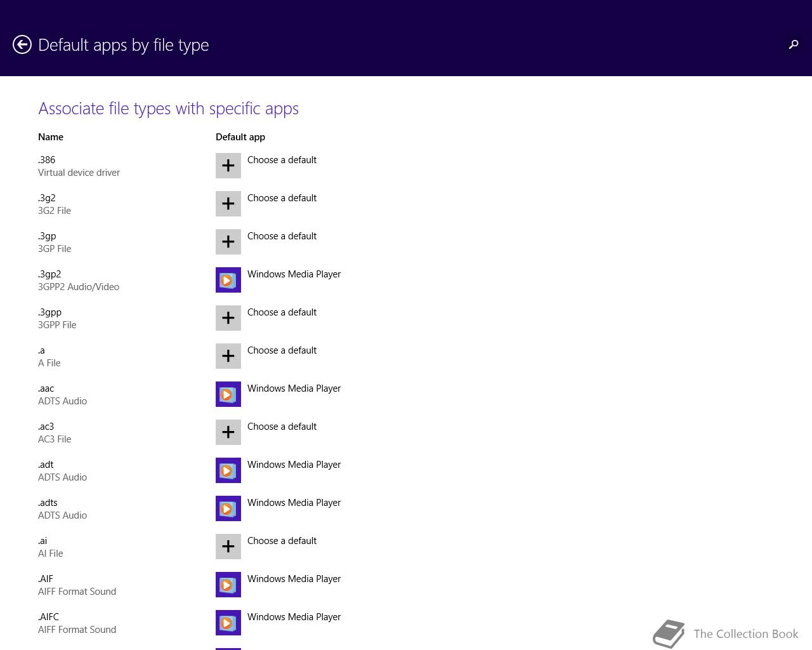Choose a default for .3g2 label
812x650 pixels.
pos(282,198)
